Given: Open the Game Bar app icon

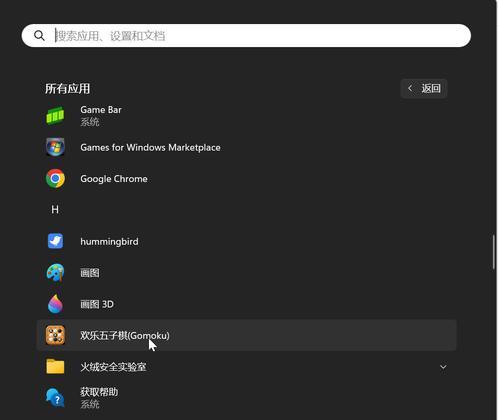Looking at the screenshot, I should point(55,116).
